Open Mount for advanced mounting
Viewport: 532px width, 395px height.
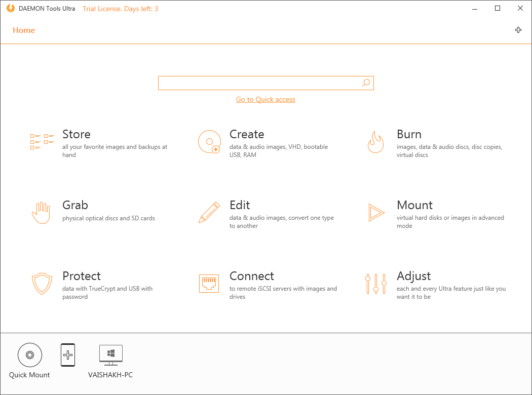pyautogui.click(x=414, y=205)
